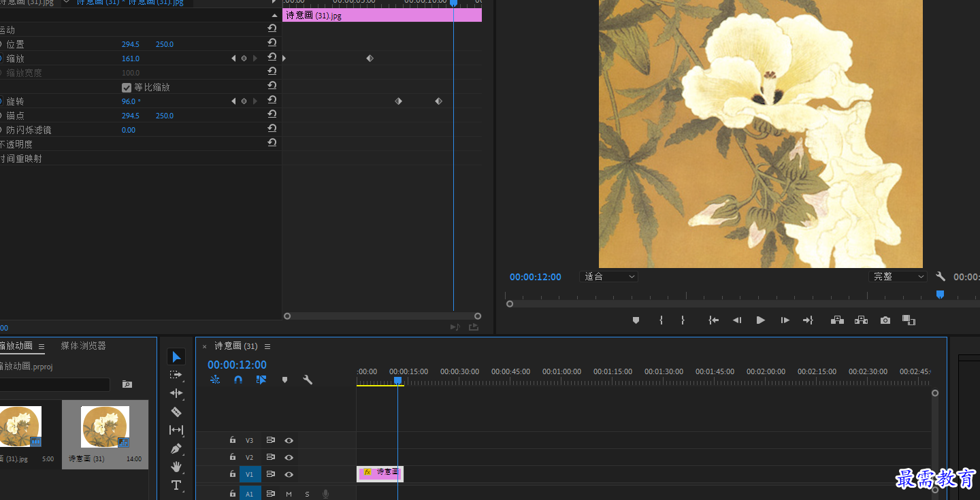The width and height of the screenshot is (980, 500).
Task: Add a marker in the timeline panel
Action: (285, 380)
